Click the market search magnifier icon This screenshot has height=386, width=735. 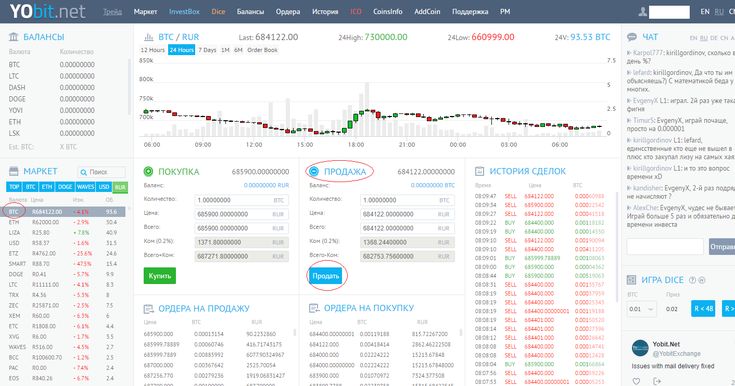(x=83, y=172)
